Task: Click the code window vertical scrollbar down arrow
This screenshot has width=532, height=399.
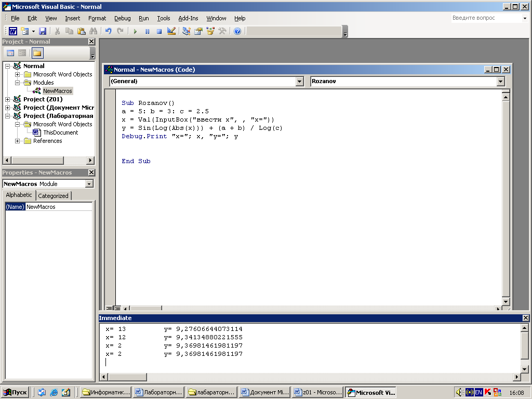Action: (x=506, y=302)
